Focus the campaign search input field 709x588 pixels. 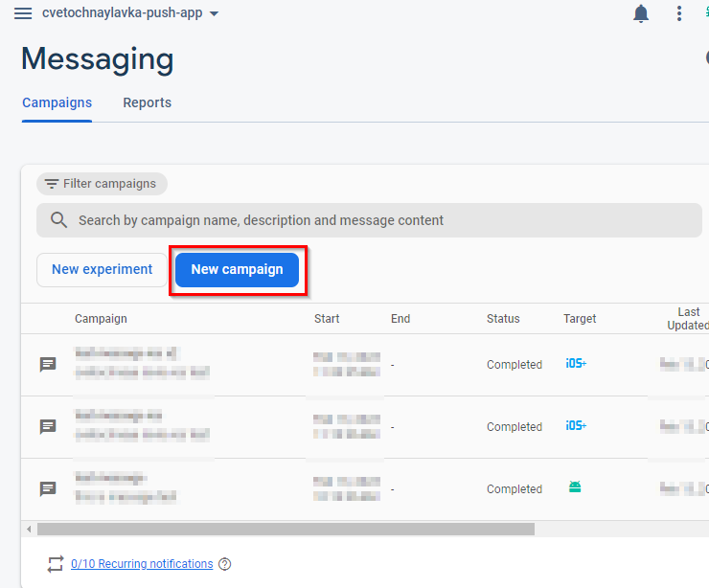pyautogui.click(x=383, y=220)
